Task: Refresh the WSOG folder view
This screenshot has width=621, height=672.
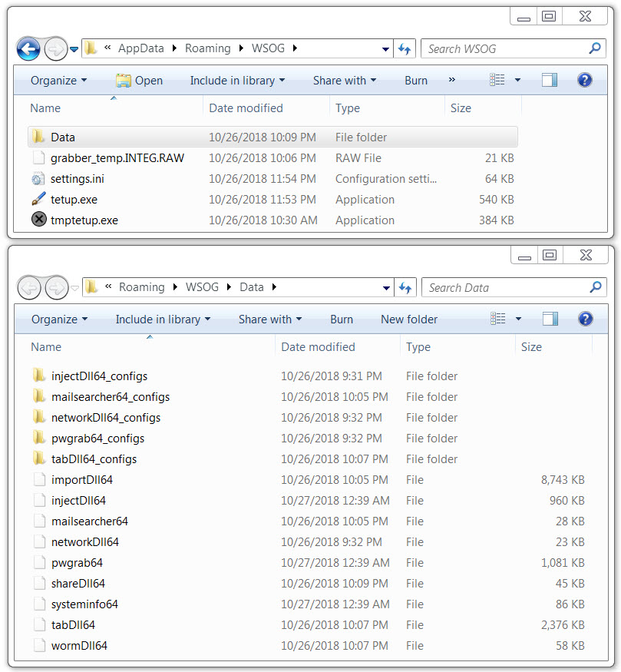Action: click(x=405, y=49)
